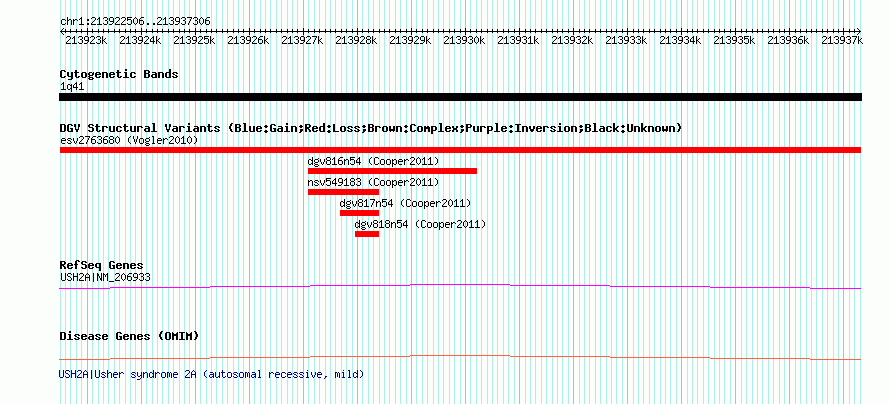890x404 pixels.
Task: Click the 213928k ruler tick label
Action: (x=356, y=40)
